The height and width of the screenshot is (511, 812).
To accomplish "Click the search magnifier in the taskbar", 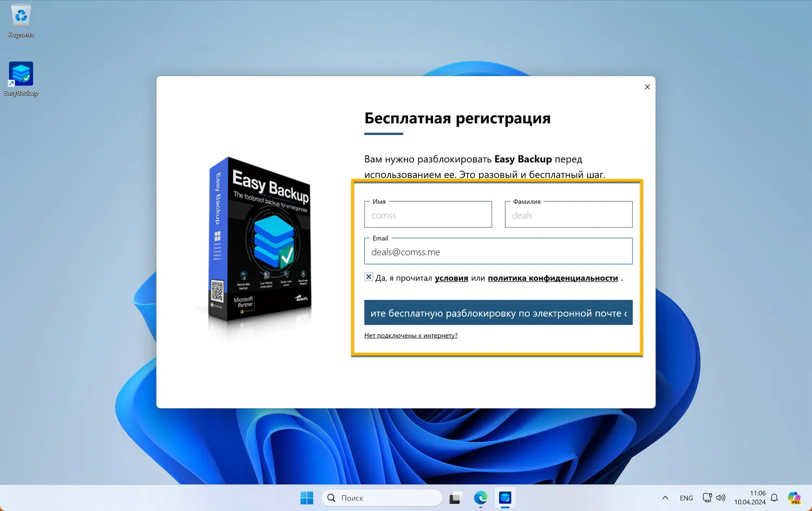I will point(331,497).
